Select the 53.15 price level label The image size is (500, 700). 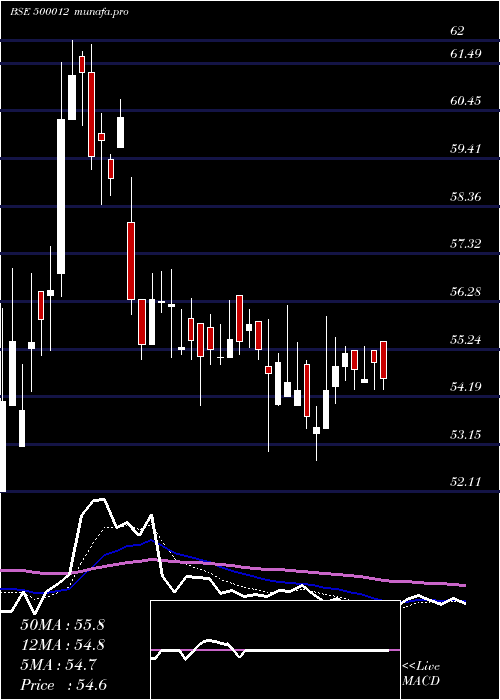(466, 434)
